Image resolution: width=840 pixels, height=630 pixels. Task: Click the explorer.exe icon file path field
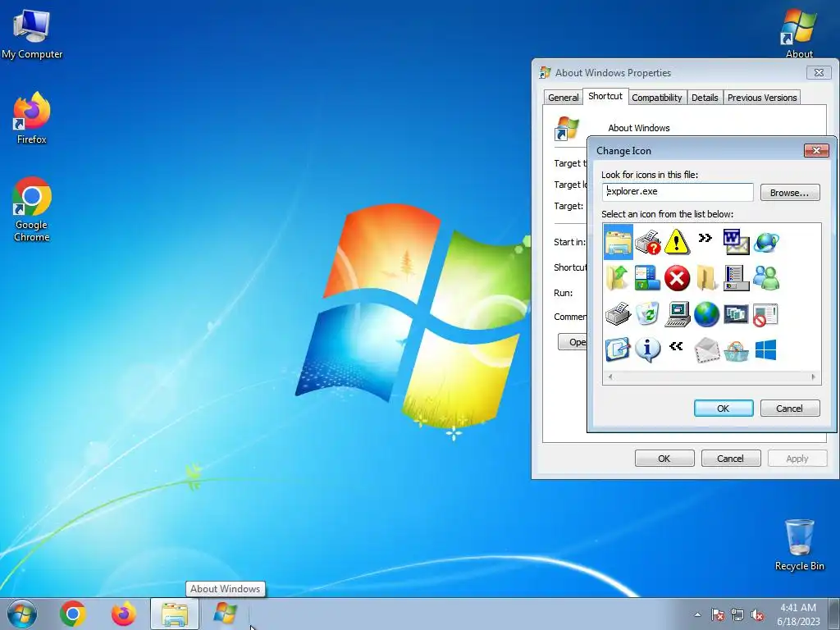677,191
